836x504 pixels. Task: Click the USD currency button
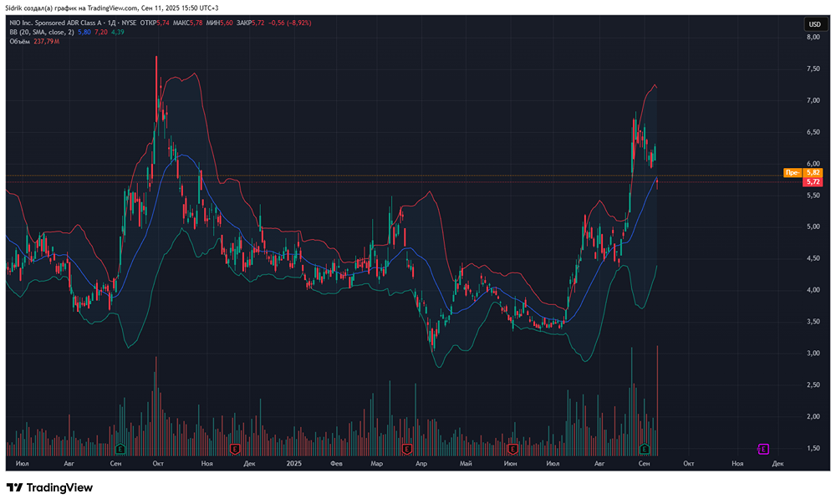click(x=814, y=24)
